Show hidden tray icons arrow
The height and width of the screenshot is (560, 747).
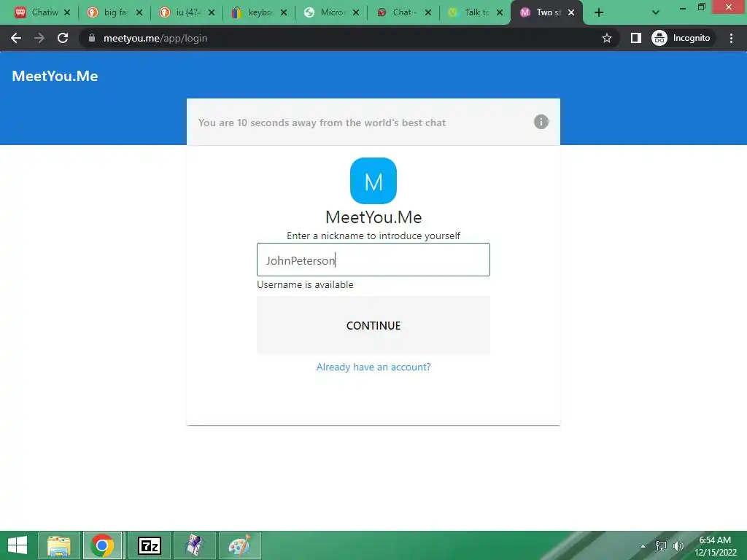click(x=643, y=546)
